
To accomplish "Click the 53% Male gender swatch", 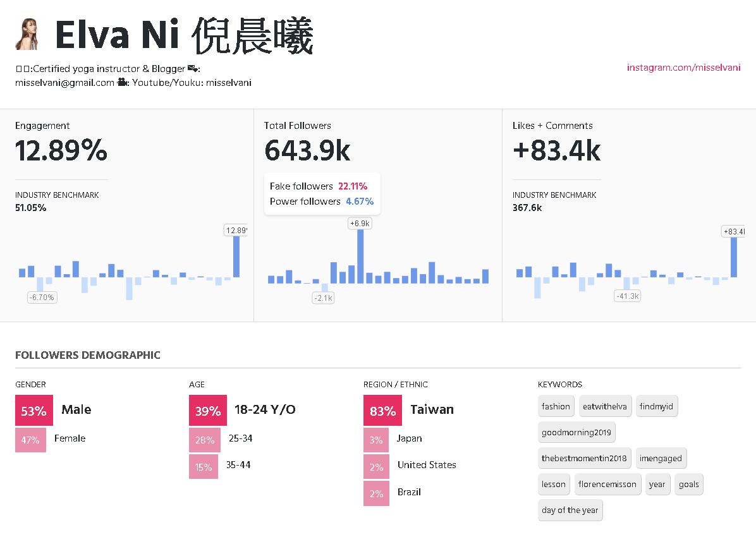I will (x=34, y=411).
